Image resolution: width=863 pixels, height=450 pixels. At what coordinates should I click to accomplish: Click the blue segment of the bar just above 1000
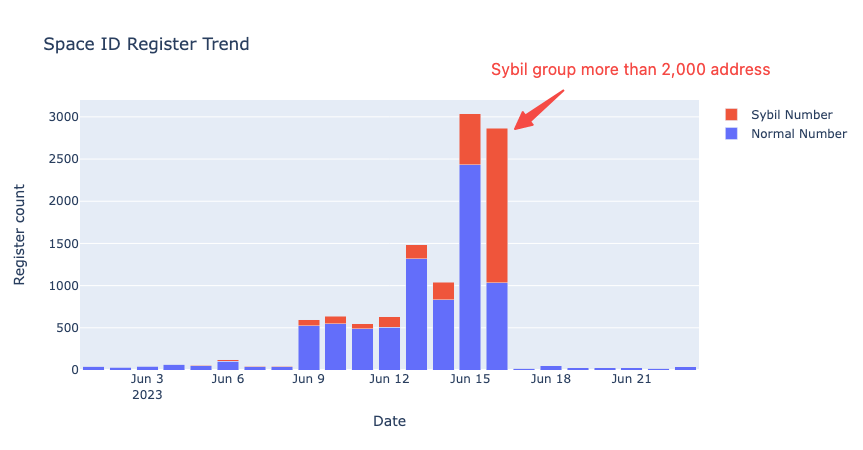point(444,334)
